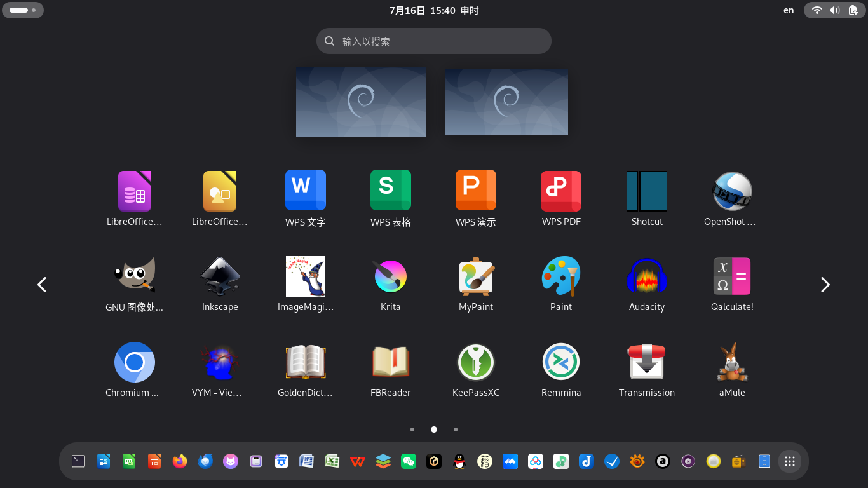
Task: Open Baidu Netdisk cloud icon in dock
Action: pyautogui.click(x=536, y=461)
